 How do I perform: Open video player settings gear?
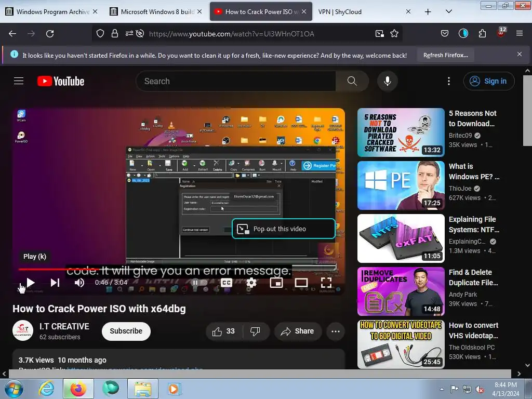[251, 283]
